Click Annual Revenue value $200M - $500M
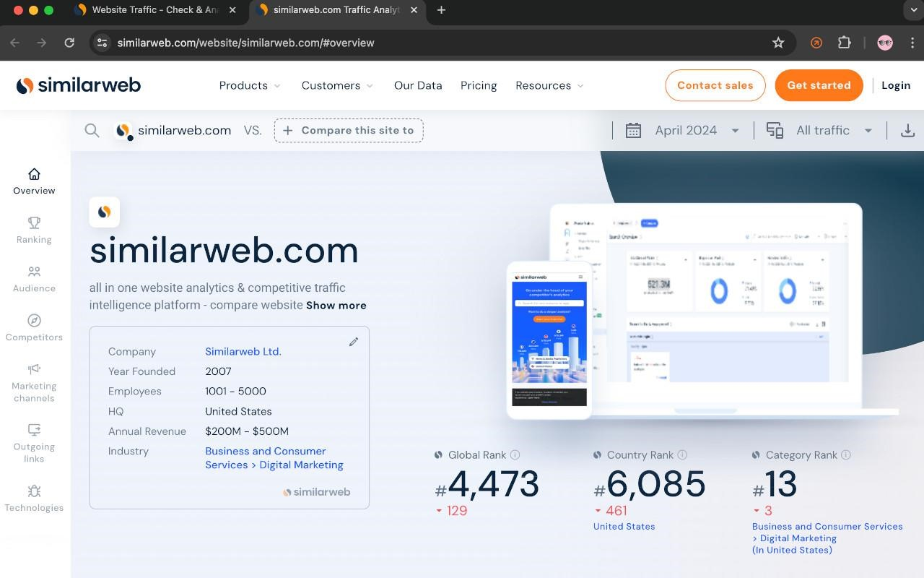The image size is (924, 578). [x=247, y=431]
